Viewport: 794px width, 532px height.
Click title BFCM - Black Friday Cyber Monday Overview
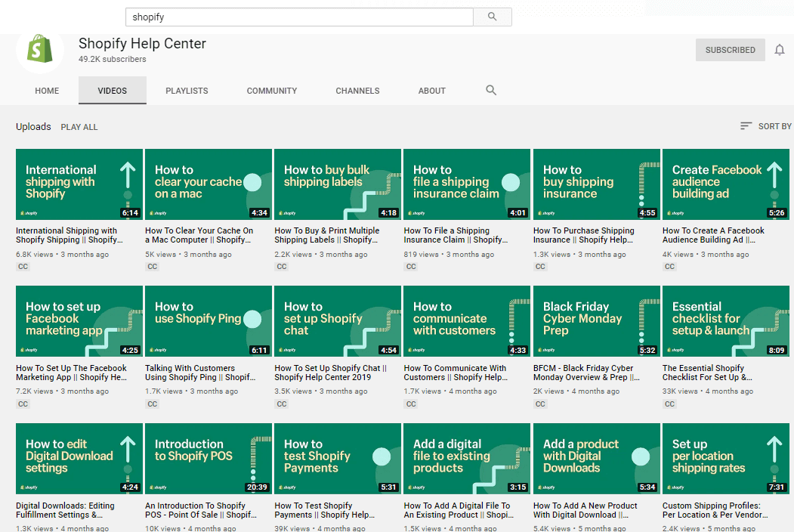(586, 373)
